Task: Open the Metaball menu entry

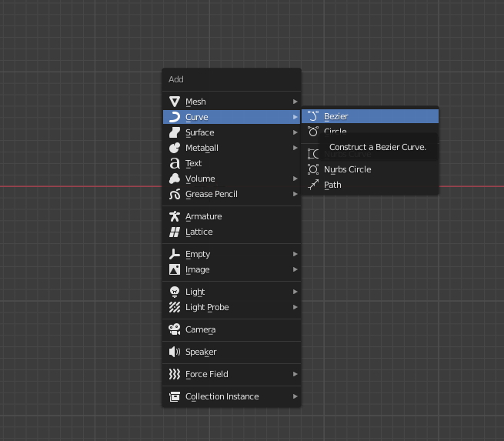Action: [x=232, y=148]
